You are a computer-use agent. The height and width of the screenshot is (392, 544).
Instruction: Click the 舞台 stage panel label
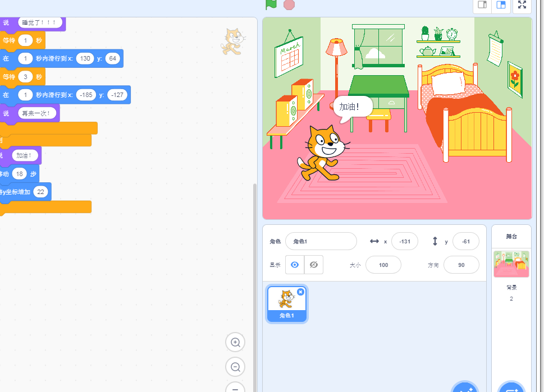[511, 237]
